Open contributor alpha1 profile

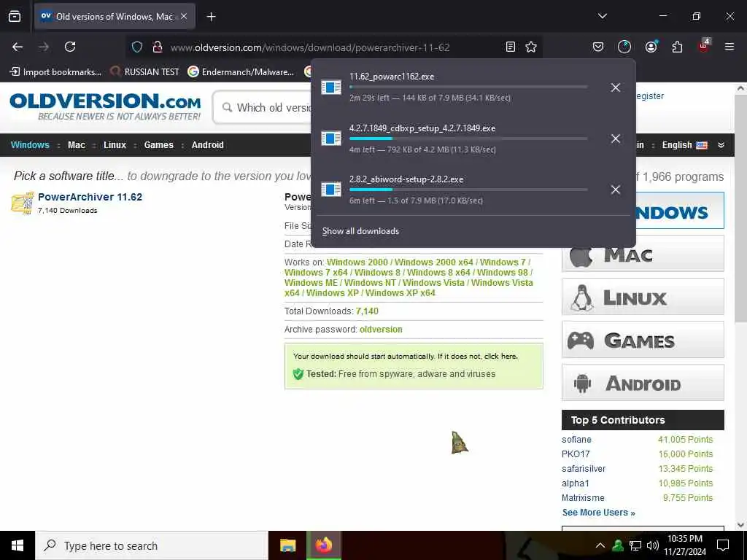point(576,483)
